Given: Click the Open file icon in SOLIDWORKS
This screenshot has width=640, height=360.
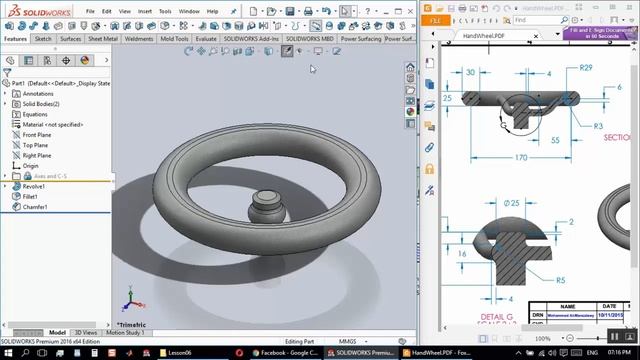Looking at the screenshot, I should [271, 11].
